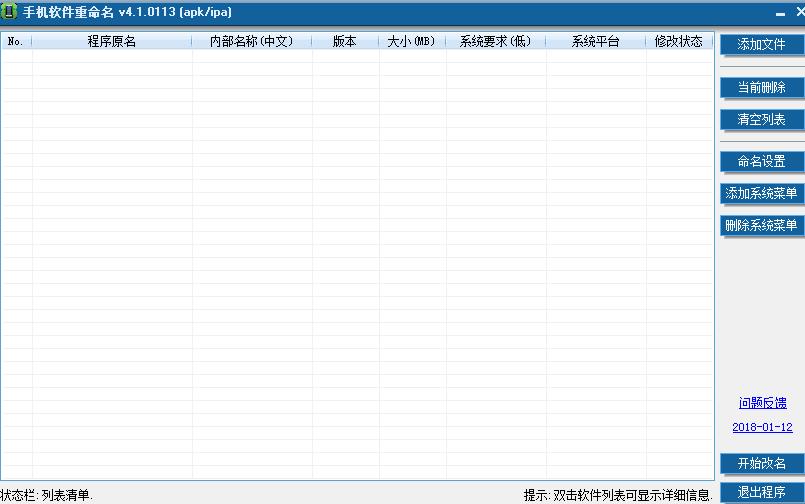Click 修改状态 column header
805x504 pixels.
coord(679,42)
